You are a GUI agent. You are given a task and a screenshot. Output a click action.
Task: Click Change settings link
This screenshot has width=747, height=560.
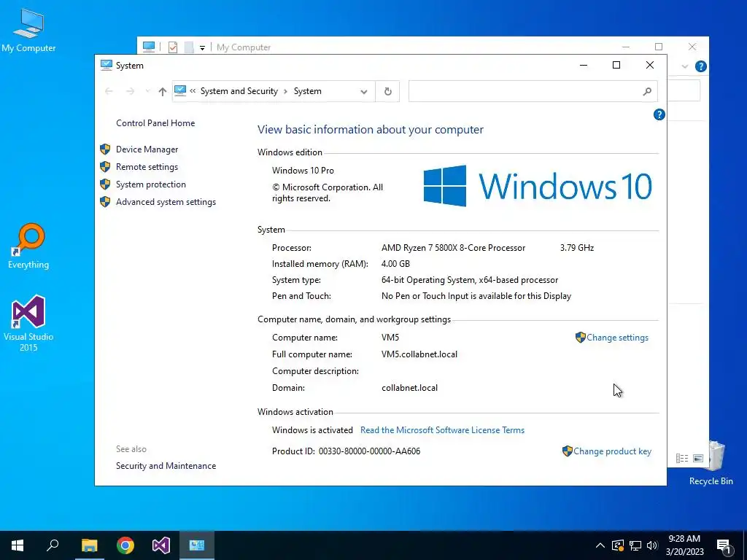(x=617, y=338)
